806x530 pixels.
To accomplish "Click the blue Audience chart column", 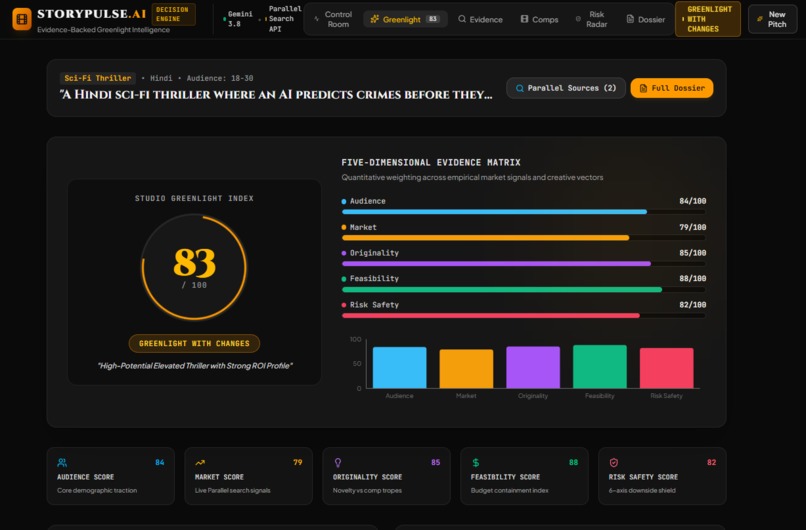I will click(399, 368).
